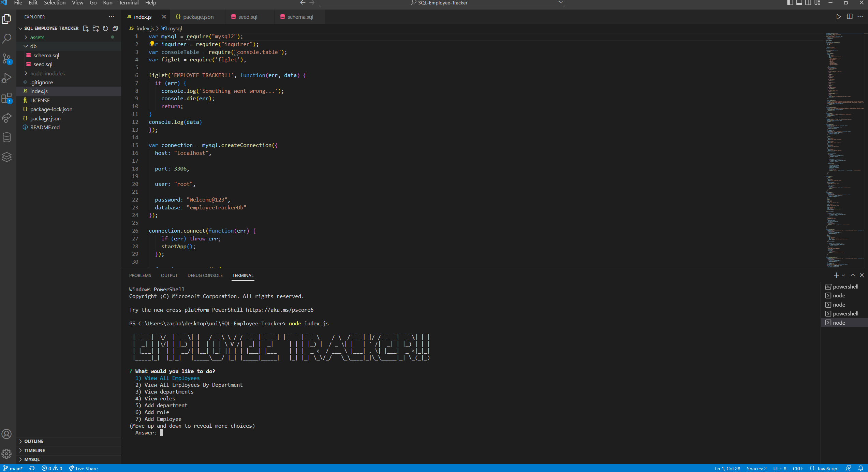The height and width of the screenshot is (472, 868).
Task: Run the code with play icon
Action: [838, 17]
